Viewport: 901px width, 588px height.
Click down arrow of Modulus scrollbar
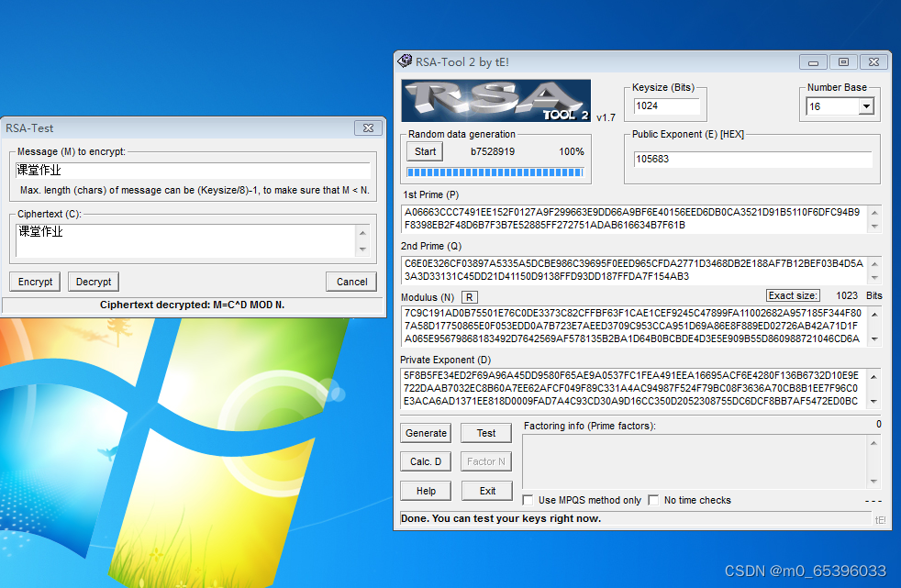click(x=874, y=338)
